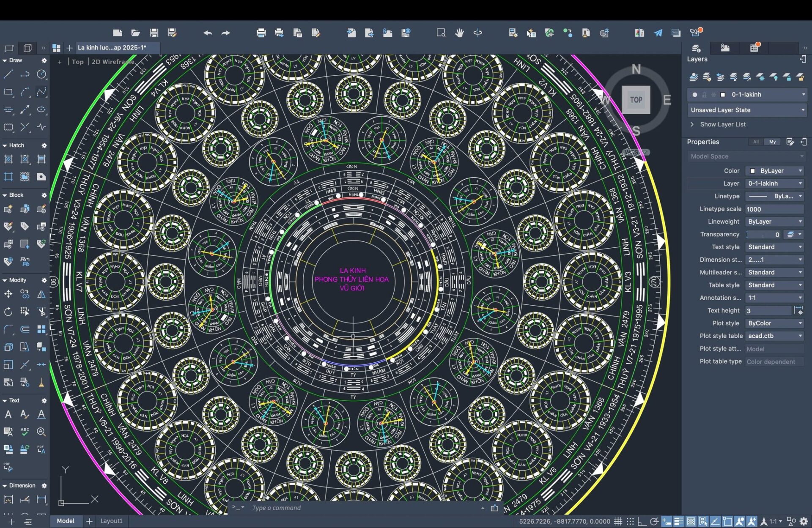Toggle ortho mode in status bar
Screen dimensions: 812x528
point(642,521)
